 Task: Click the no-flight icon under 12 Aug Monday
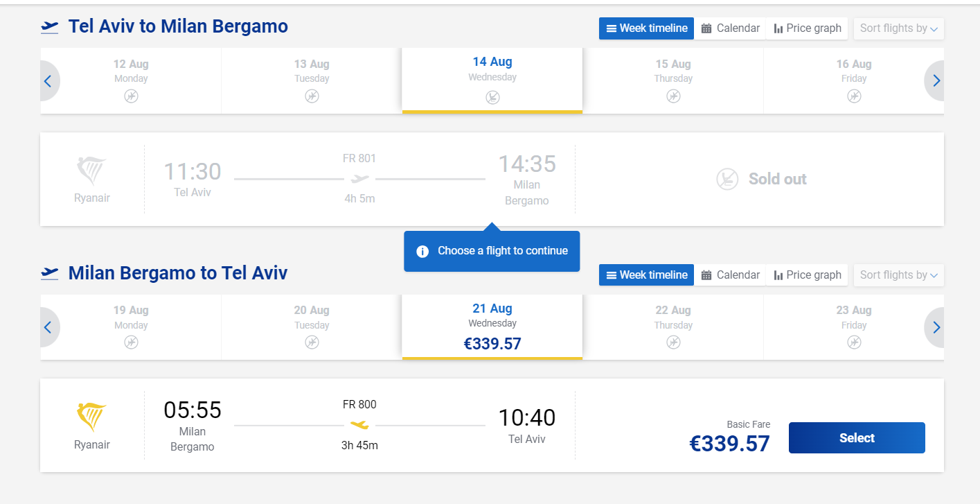coord(131,96)
